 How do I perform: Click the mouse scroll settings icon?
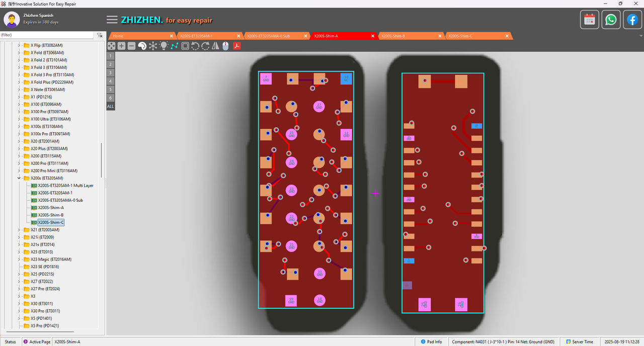point(225,46)
